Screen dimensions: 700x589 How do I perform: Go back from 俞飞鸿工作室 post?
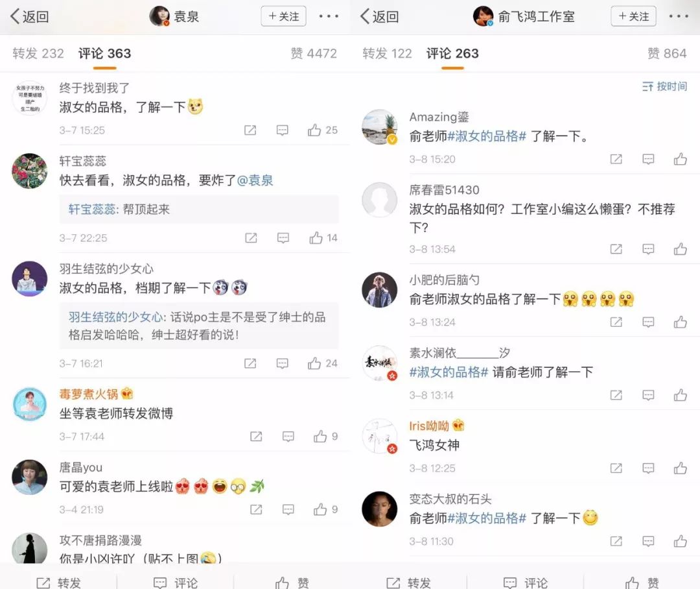[x=379, y=16]
